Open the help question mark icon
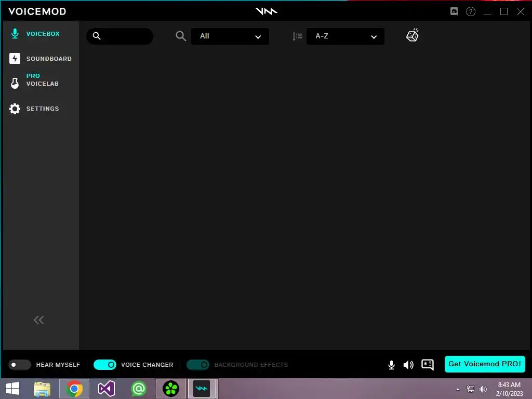Screen dimensions: 532x399 tap(471, 11)
